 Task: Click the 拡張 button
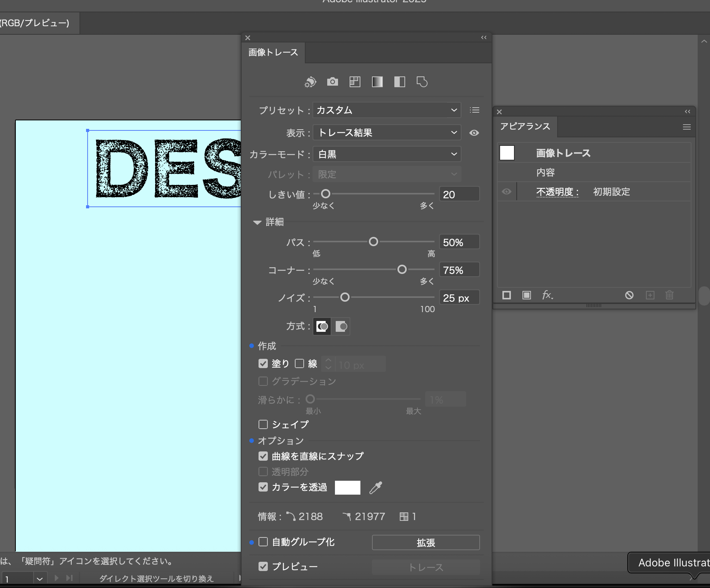[x=426, y=542]
